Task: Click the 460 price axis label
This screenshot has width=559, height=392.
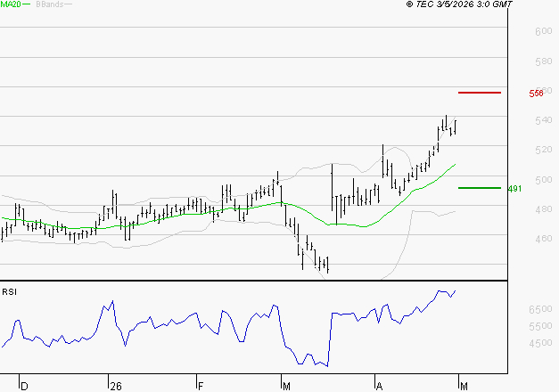Action: click(x=544, y=239)
